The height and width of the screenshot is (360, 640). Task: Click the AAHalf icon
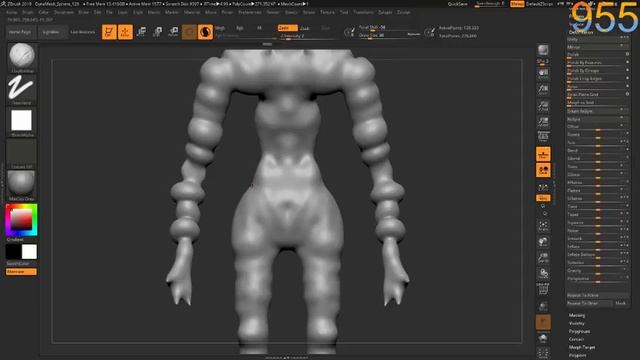(543, 122)
